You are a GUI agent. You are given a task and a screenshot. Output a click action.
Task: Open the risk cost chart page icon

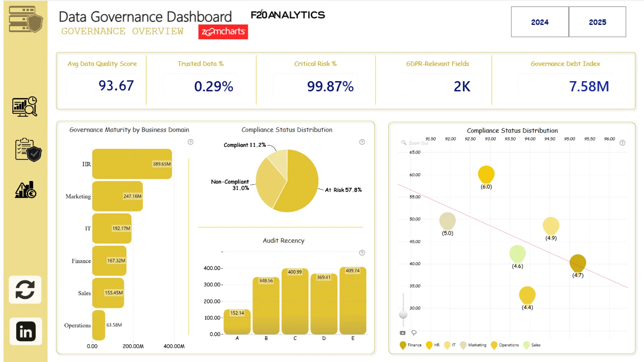click(x=26, y=190)
